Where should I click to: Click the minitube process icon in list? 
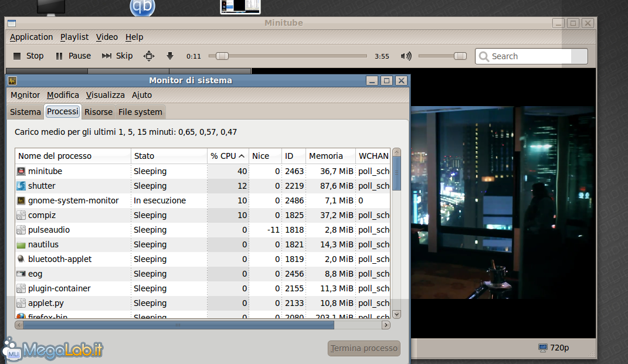(21, 171)
